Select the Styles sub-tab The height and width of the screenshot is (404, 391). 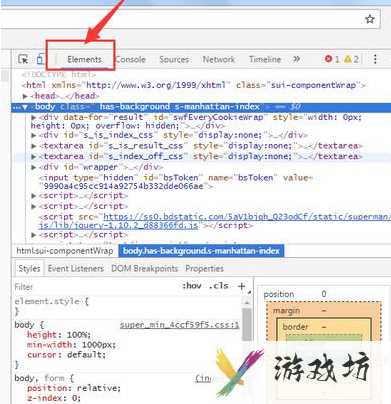click(x=29, y=269)
